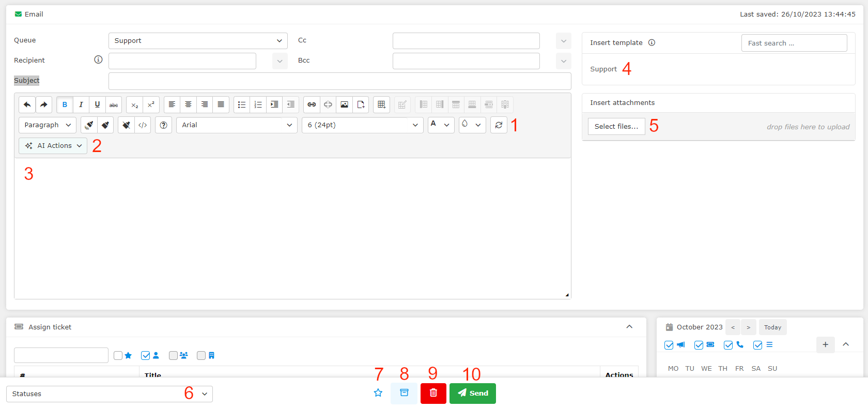Click the Select files... button
The image size is (868, 408).
coord(616,127)
